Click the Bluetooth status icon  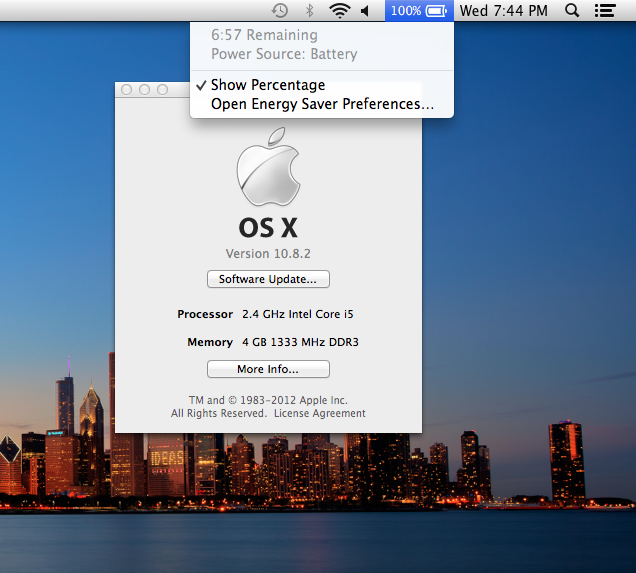click(309, 11)
